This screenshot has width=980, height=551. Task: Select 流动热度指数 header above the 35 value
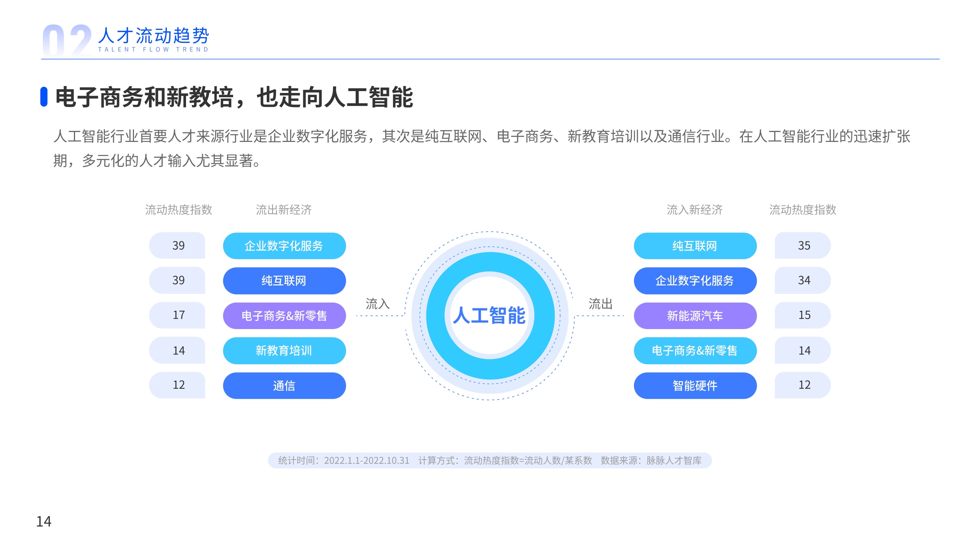tap(803, 210)
